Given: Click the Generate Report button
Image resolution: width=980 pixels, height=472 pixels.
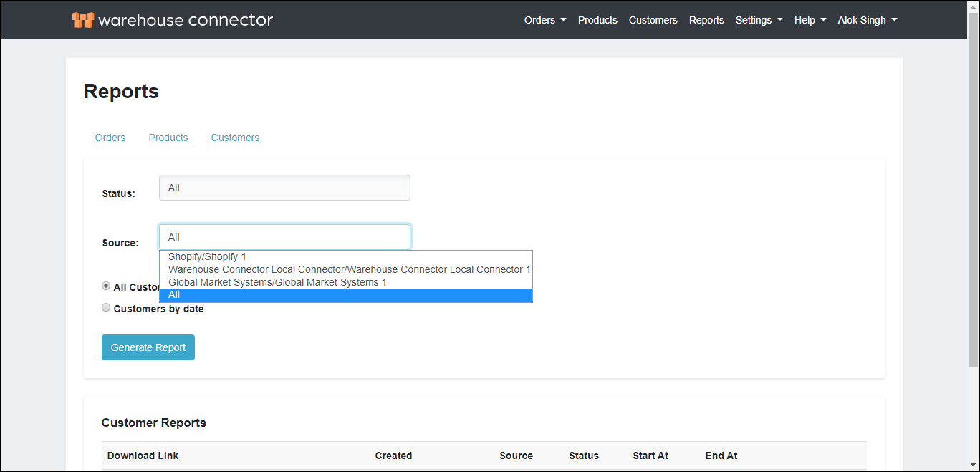Looking at the screenshot, I should [148, 347].
